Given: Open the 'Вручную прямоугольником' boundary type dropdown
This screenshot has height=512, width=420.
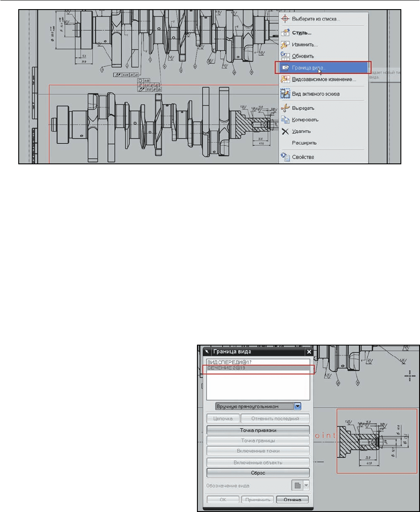Looking at the screenshot, I should coord(258,406).
